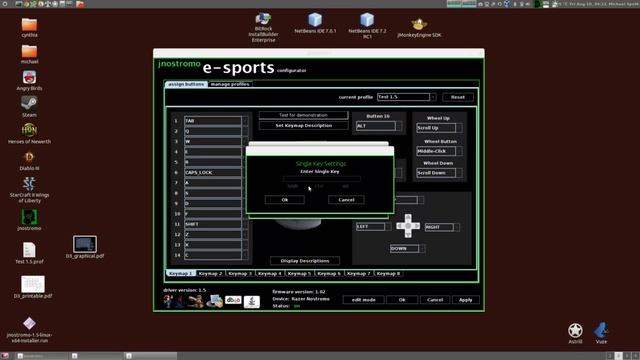
Task: Select the Test 1.5.prof file icon
Action: pos(29,253)
